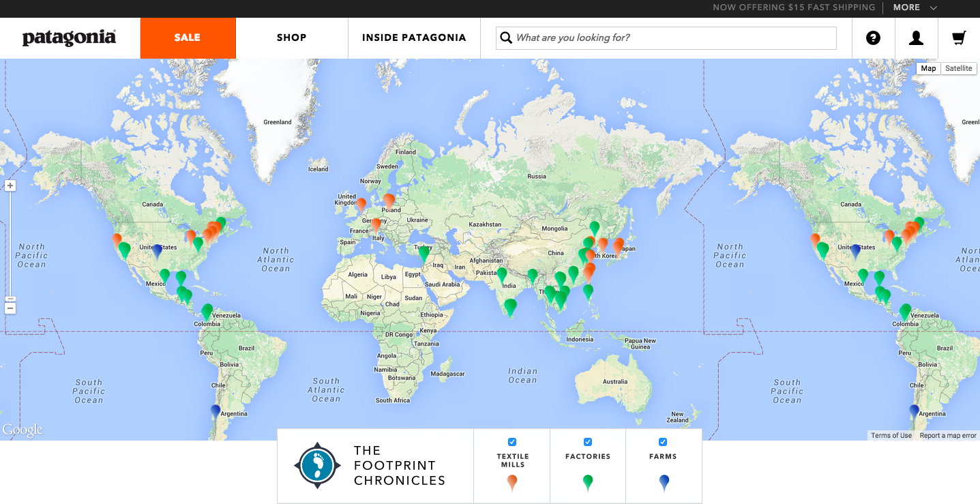Click the $15 fast shipping offer link
The height and width of the screenshot is (504, 980).
coord(794,8)
